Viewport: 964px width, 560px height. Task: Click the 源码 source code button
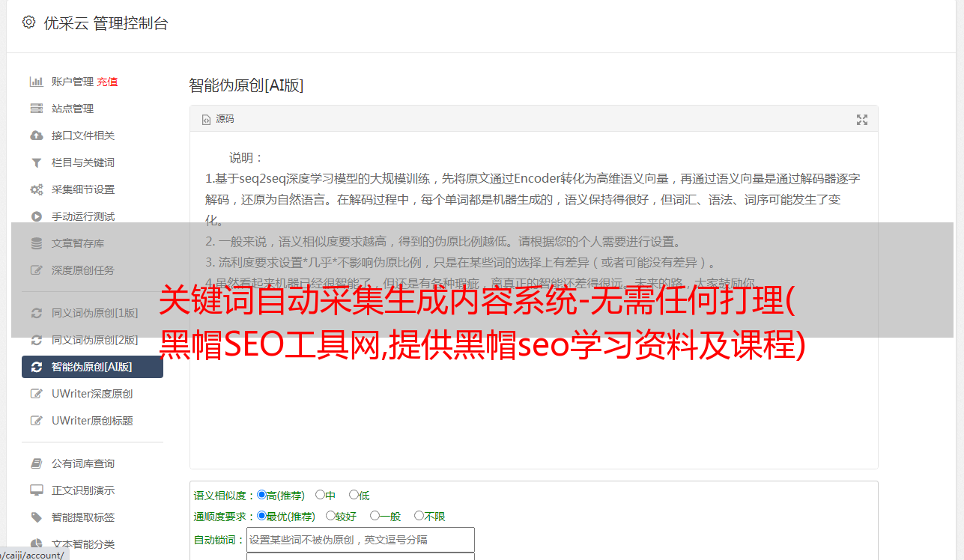(218, 119)
